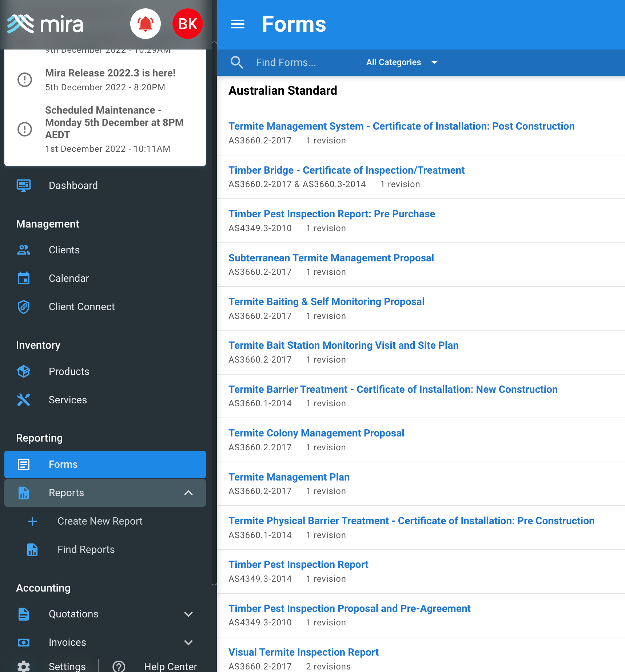625x672 pixels.
Task: Open Termite Baiting & Self Monitoring Proposal
Action: pyautogui.click(x=326, y=302)
